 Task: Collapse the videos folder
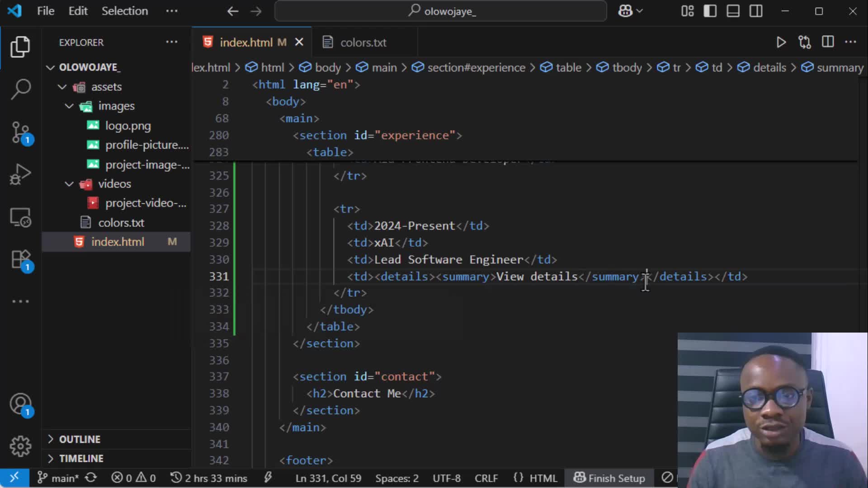pos(69,184)
